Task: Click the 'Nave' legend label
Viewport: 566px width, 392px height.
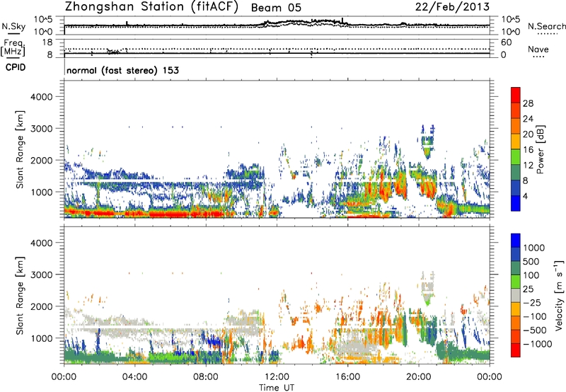Action: [x=538, y=49]
